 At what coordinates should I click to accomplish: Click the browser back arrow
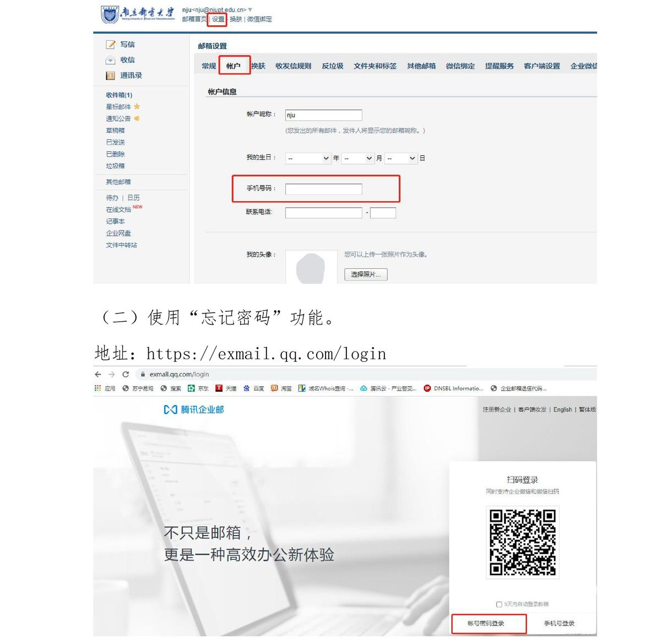(99, 374)
